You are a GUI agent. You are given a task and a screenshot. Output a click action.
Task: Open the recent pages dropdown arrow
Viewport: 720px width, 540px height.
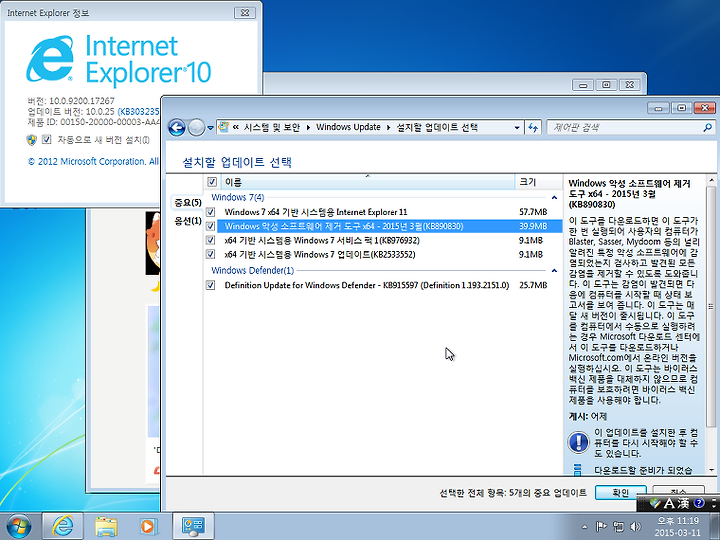click(x=210, y=128)
